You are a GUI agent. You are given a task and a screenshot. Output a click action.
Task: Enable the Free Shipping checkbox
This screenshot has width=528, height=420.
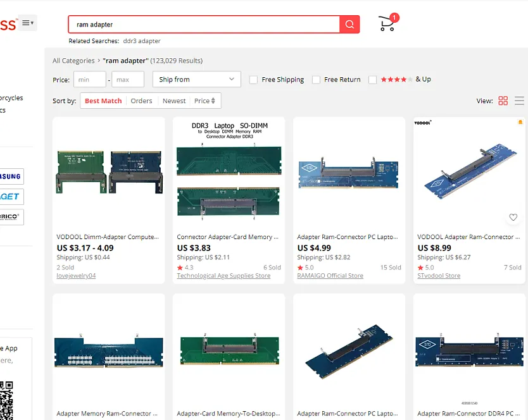click(253, 80)
